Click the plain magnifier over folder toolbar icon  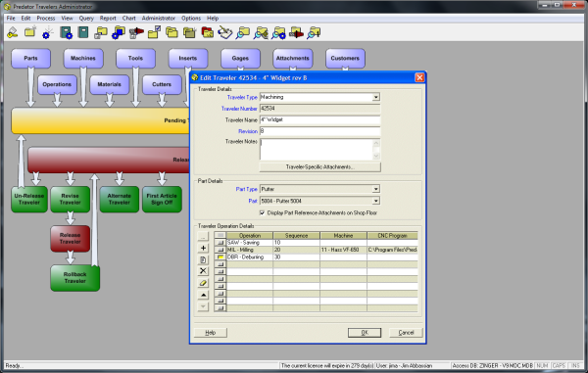(x=243, y=32)
